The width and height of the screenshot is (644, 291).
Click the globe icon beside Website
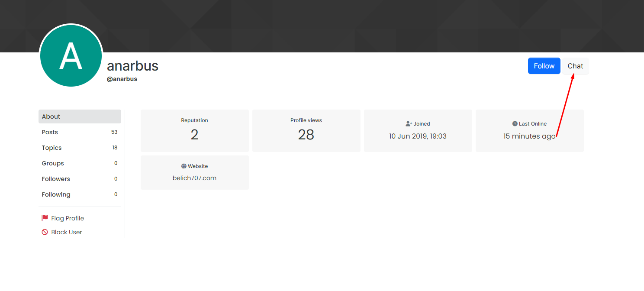coord(184,166)
